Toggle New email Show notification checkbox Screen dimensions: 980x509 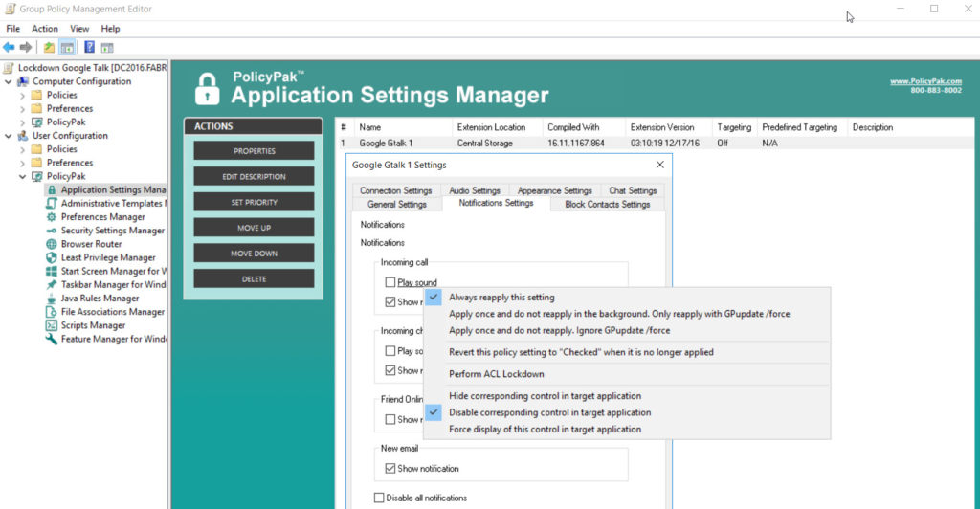390,469
